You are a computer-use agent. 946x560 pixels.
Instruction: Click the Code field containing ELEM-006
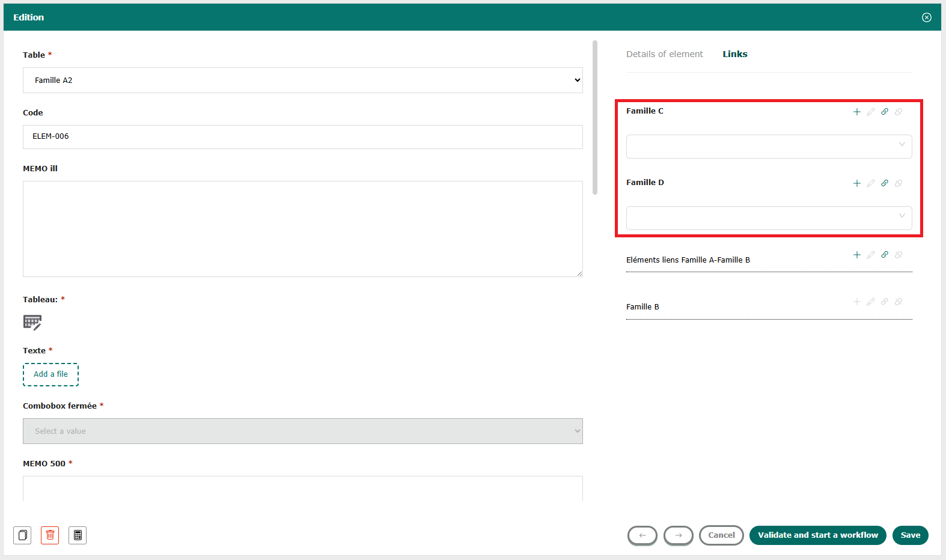(302, 137)
